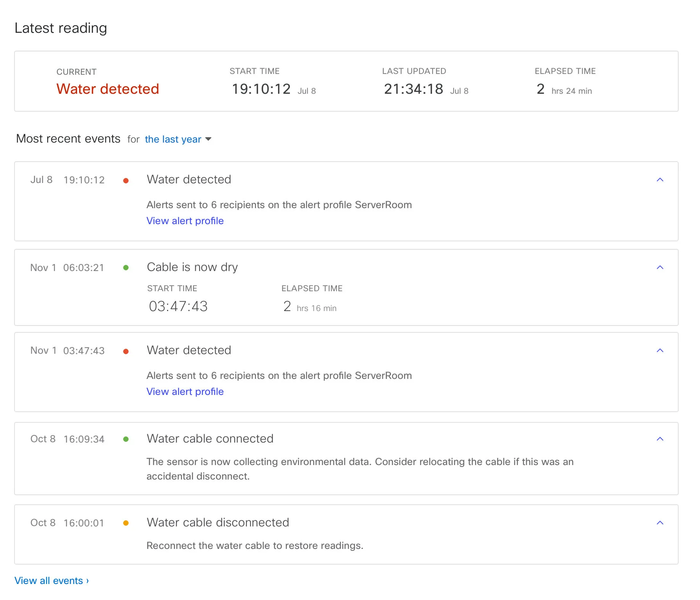Click the sensor collecting environmental data description

[360, 469]
